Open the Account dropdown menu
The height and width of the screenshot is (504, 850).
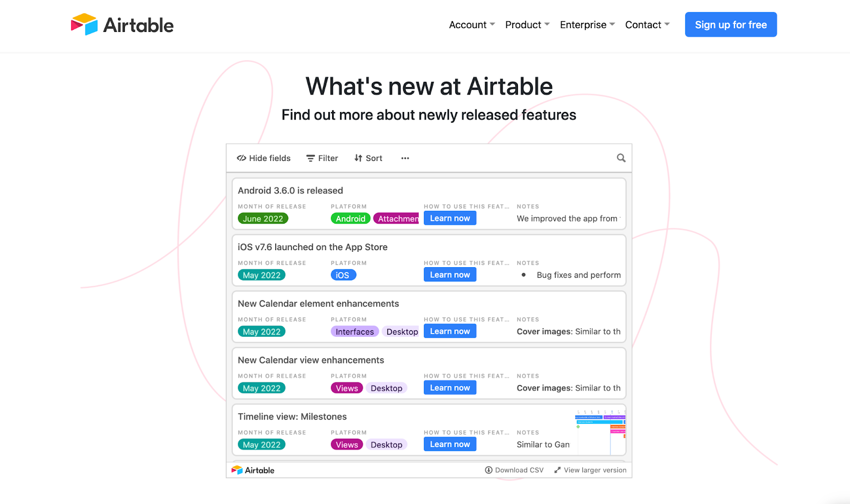[472, 25]
